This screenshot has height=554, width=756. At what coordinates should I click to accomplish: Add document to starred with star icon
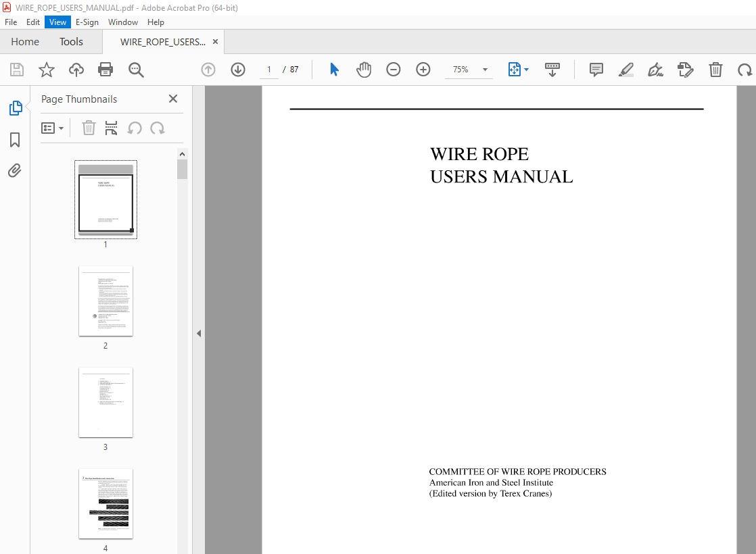(x=47, y=70)
